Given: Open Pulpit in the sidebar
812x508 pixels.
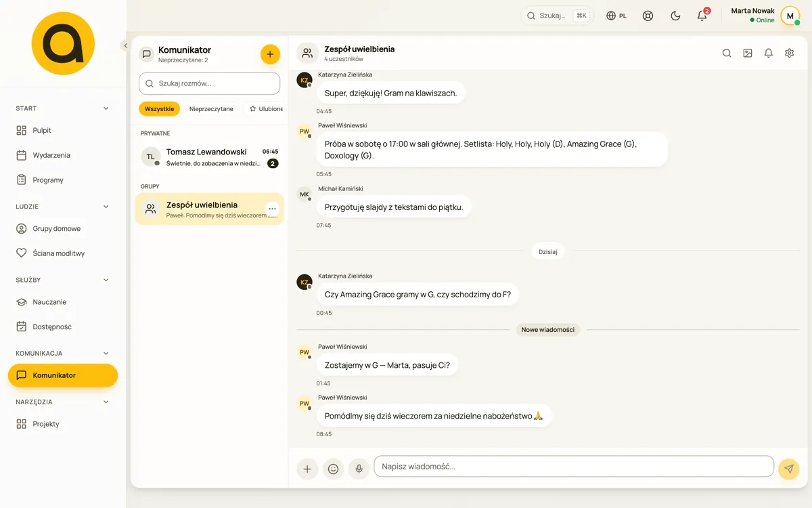Looking at the screenshot, I should [x=63, y=130].
